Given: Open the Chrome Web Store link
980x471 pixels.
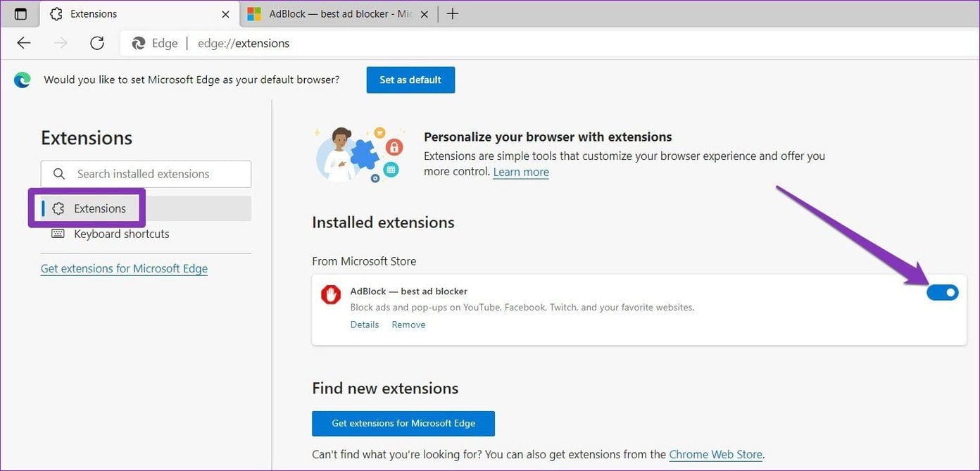Looking at the screenshot, I should (715, 454).
